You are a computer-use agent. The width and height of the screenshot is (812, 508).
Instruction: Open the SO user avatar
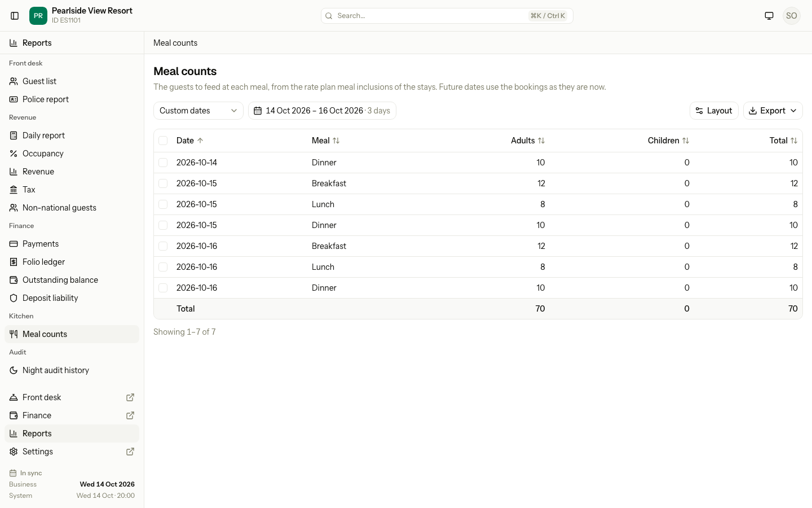pos(792,16)
